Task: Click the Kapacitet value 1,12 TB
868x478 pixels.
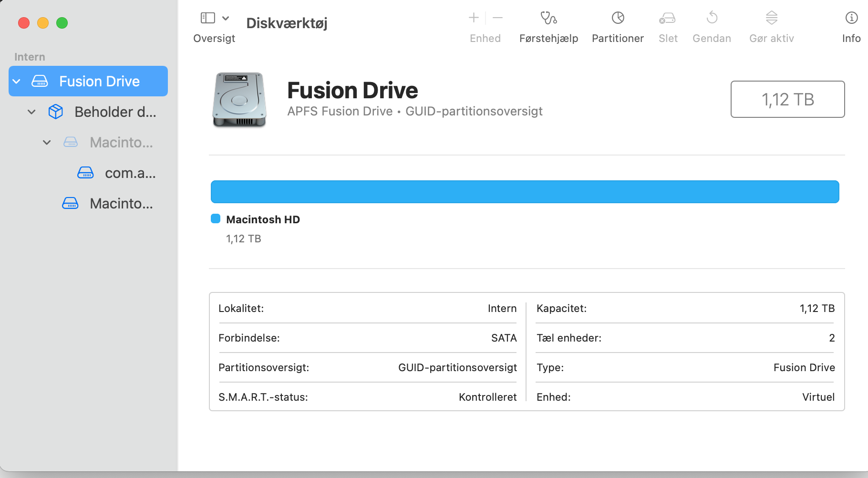Action: pos(817,308)
